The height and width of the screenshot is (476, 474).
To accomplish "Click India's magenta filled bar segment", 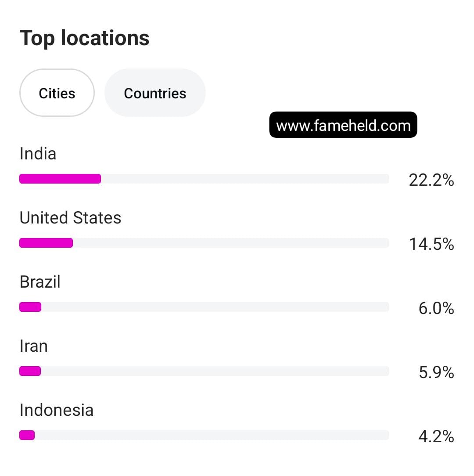I will click(60, 179).
